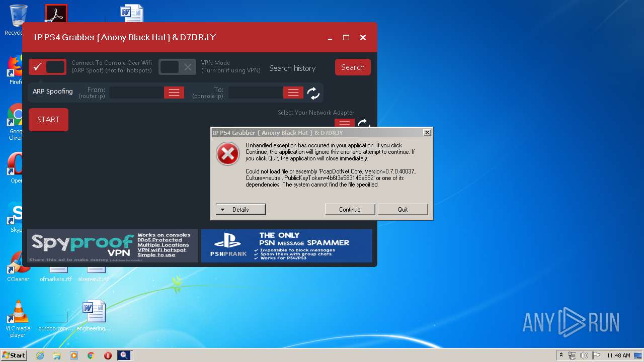Click the To console ip input field
The width and height of the screenshot is (644, 362).
tap(256, 93)
